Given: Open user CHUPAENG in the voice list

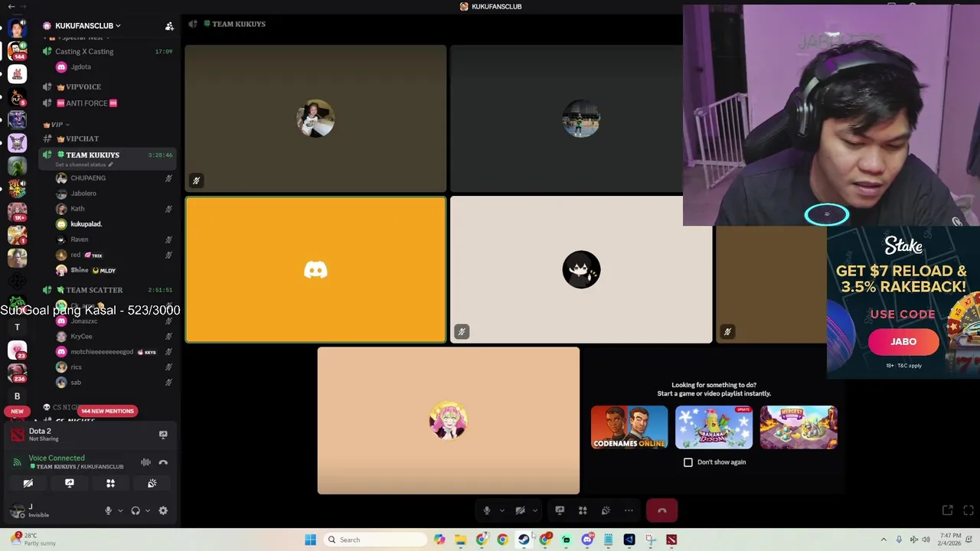Looking at the screenshot, I should (88, 178).
